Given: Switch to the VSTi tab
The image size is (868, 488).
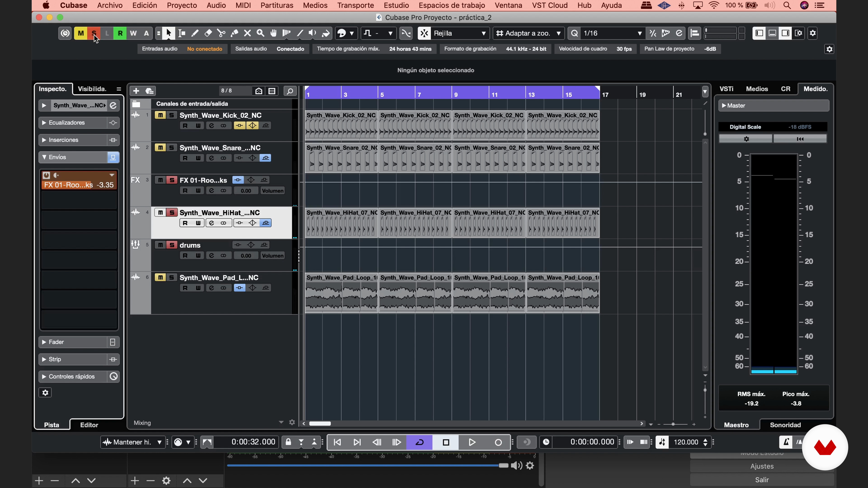Looking at the screenshot, I should [x=726, y=89].
